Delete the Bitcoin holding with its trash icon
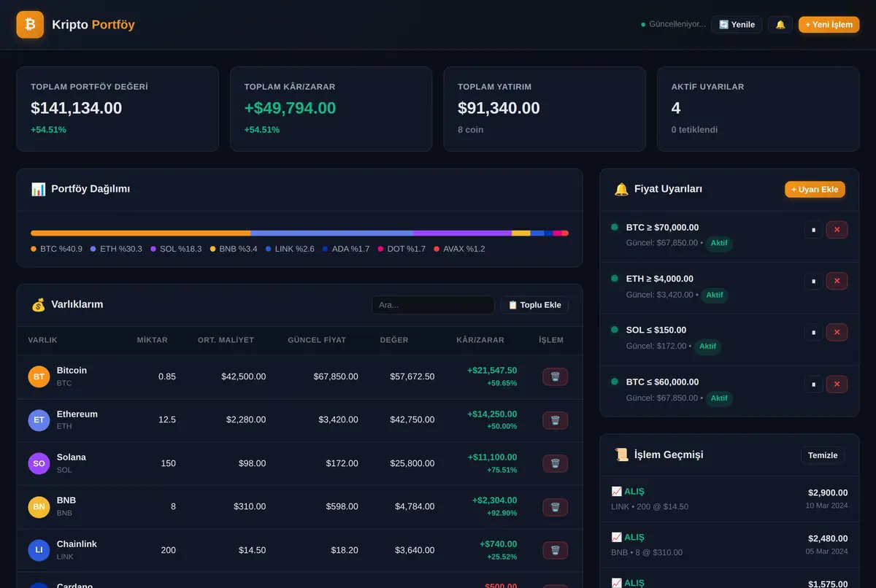This screenshot has width=876, height=588. pyautogui.click(x=555, y=377)
